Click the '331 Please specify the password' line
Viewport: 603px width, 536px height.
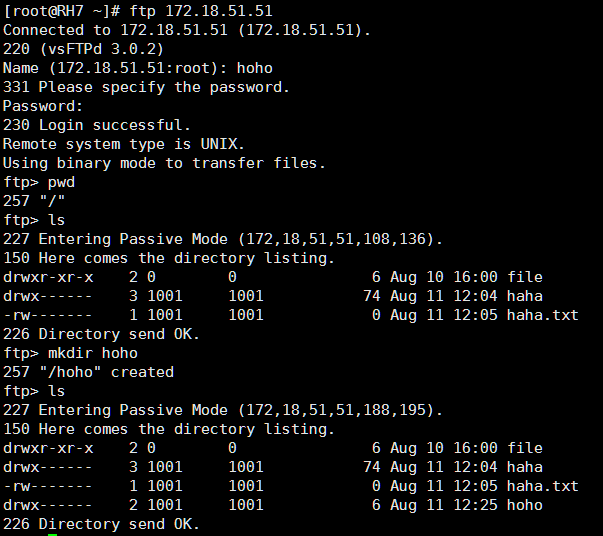[146, 87]
